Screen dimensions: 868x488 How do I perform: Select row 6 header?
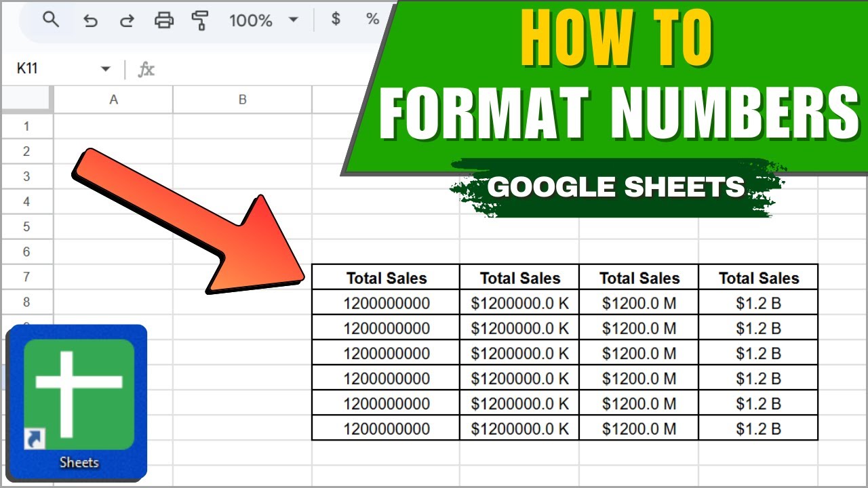[27, 251]
